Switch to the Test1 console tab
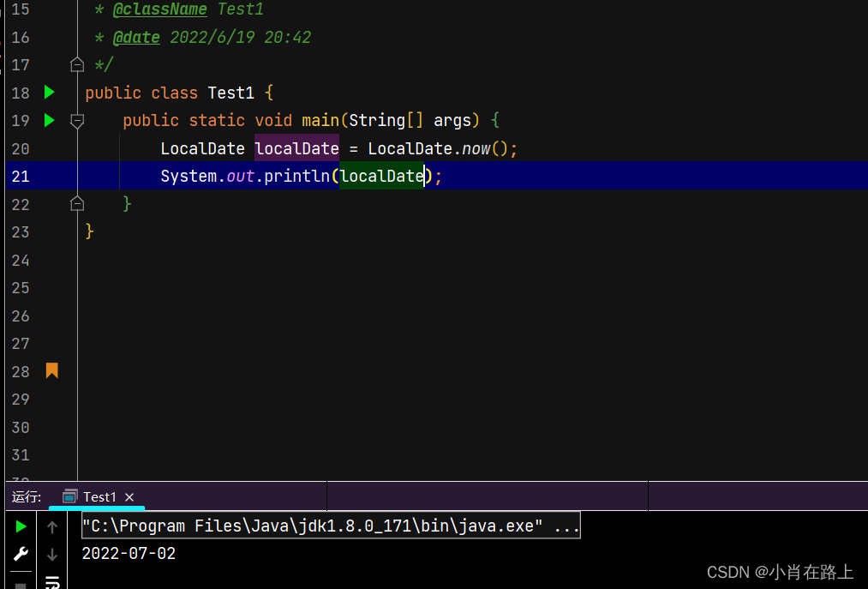This screenshot has width=868, height=589. [x=98, y=496]
